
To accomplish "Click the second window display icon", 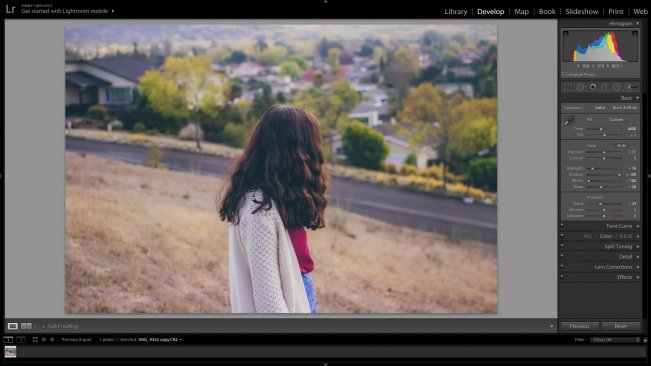I will click(21, 339).
